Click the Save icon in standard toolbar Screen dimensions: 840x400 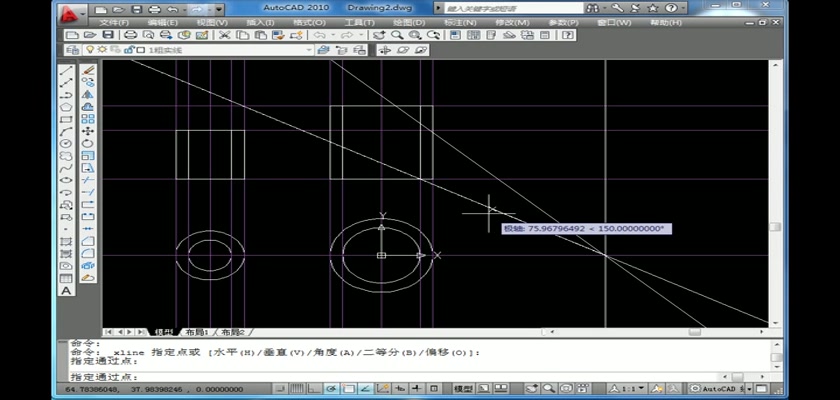(x=108, y=35)
